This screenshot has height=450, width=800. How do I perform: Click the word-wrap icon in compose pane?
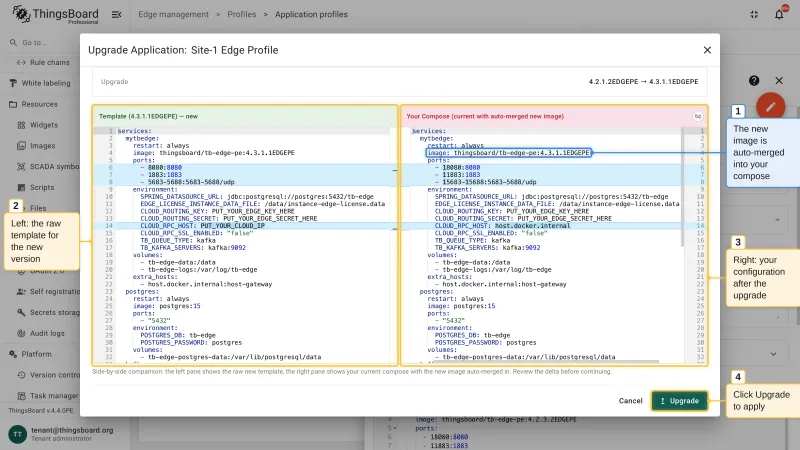(x=697, y=116)
